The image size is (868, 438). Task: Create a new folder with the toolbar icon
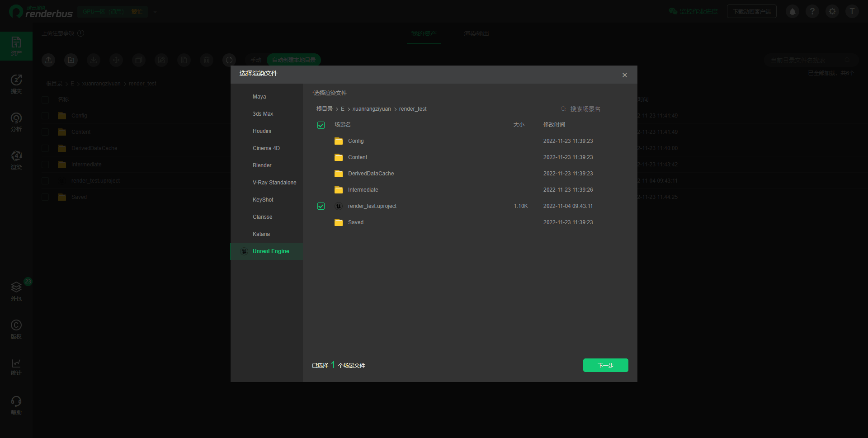(71, 60)
